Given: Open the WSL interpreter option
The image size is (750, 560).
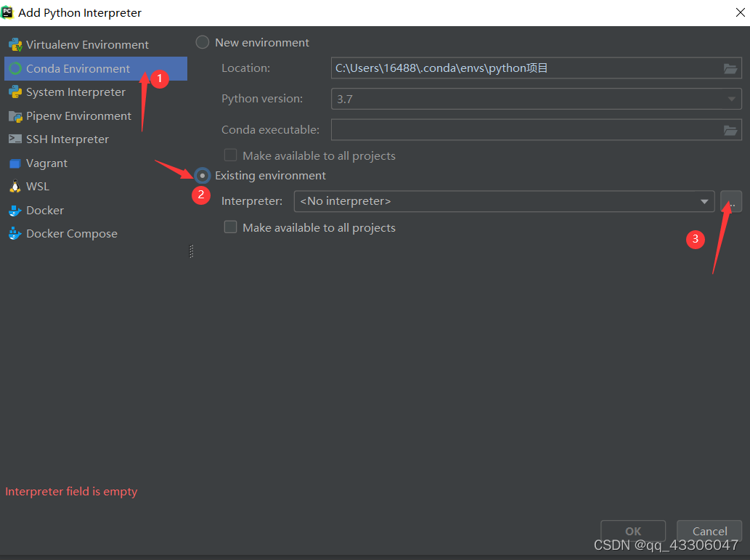Looking at the screenshot, I should pos(96,186).
